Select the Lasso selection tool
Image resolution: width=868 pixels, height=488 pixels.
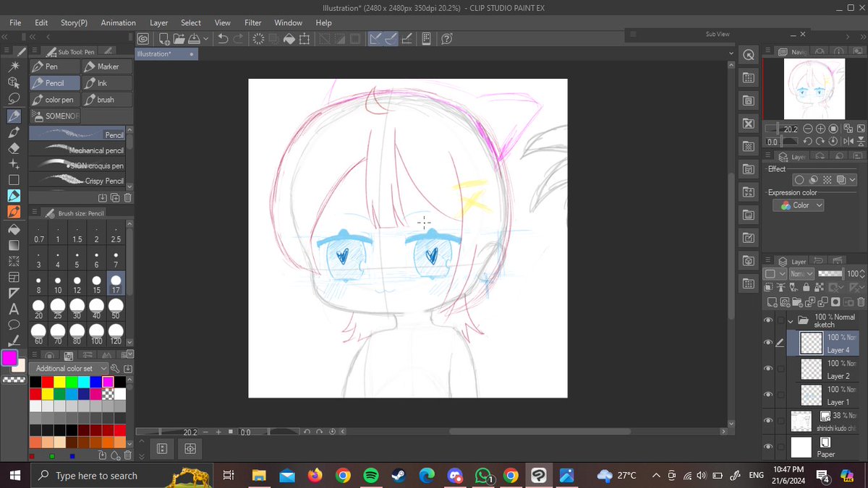coord(14,96)
